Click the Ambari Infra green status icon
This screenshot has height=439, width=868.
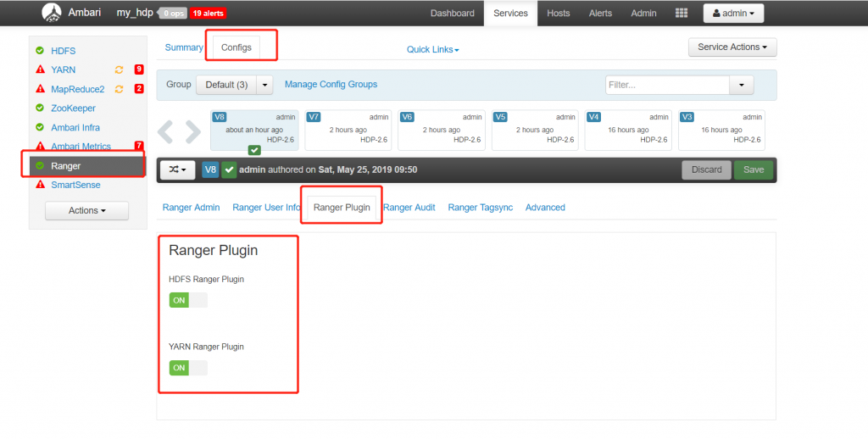point(40,127)
